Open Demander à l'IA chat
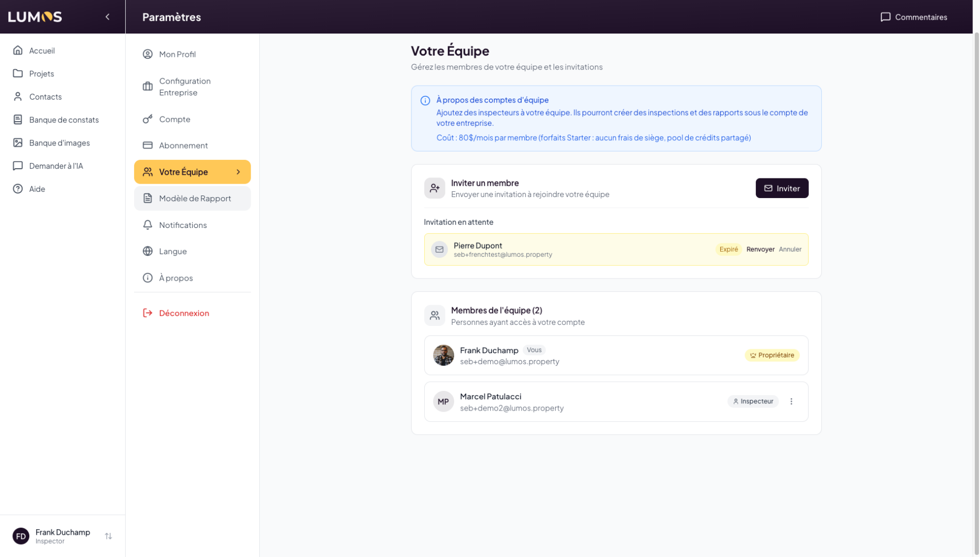This screenshot has width=980, height=557. (x=56, y=166)
